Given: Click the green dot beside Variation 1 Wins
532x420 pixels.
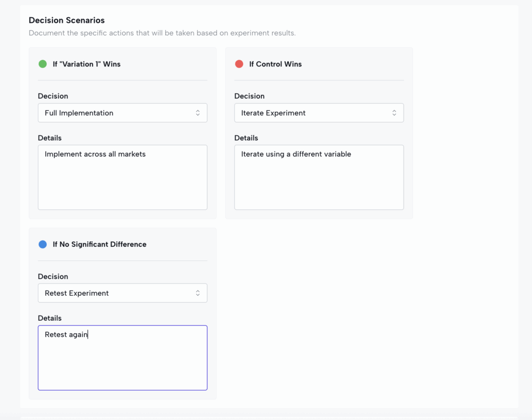Looking at the screenshot, I should tap(43, 64).
